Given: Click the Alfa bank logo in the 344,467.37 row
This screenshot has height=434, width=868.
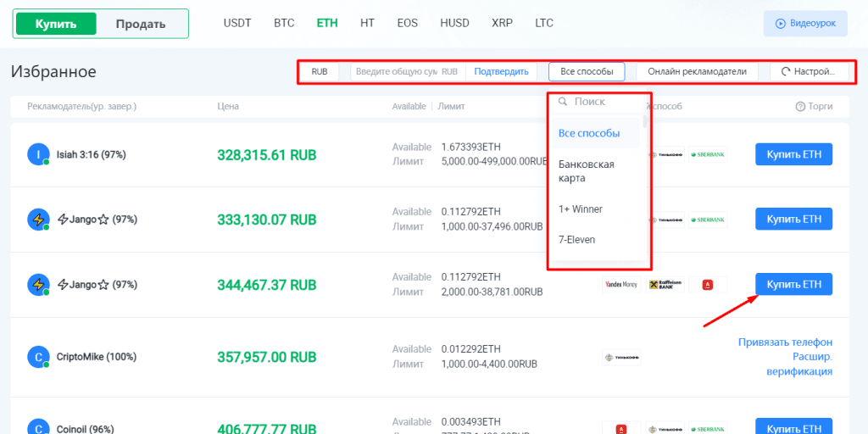Looking at the screenshot, I should pyautogui.click(x=708, y=285).
